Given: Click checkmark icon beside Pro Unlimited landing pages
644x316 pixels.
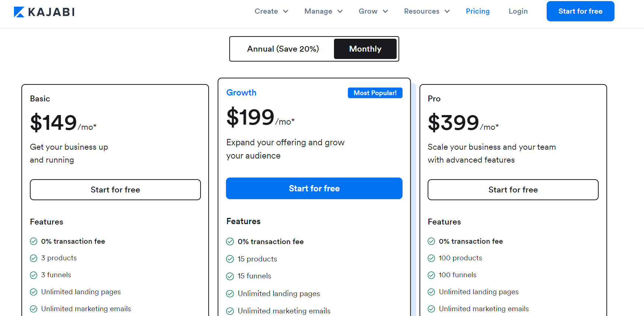Looking at the screenshot, I should [x=431, y=292].
